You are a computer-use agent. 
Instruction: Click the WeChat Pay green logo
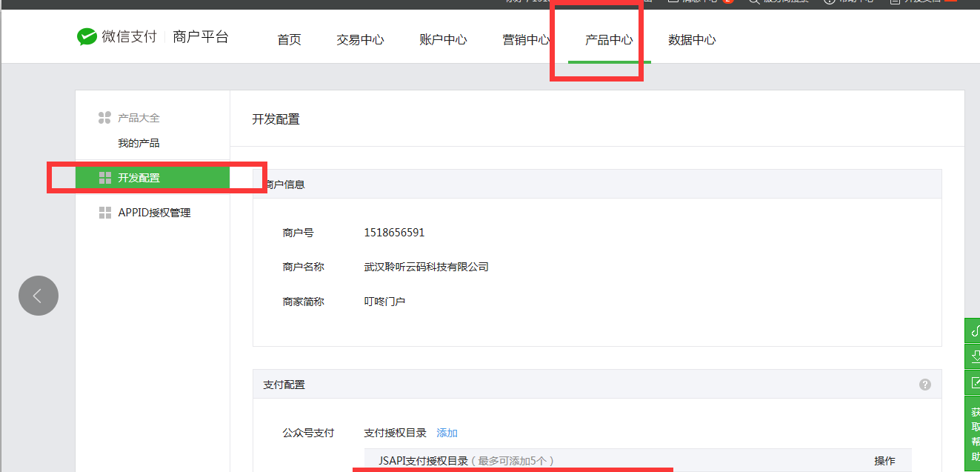pyautogui.click(x=87, y=37)
